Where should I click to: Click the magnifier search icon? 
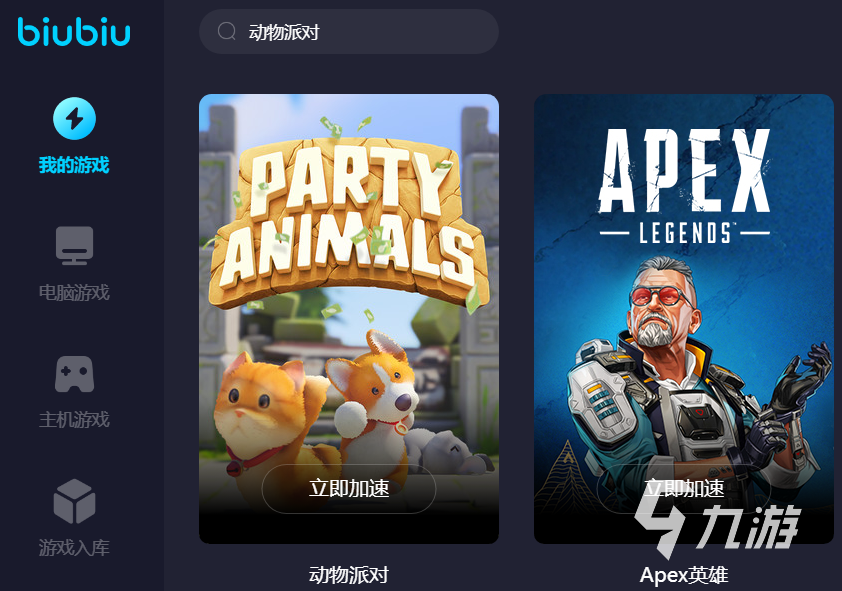[227, 31]
